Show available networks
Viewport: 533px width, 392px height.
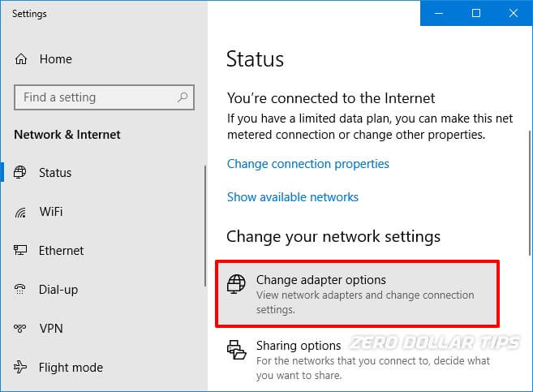[x=292, y=197]
